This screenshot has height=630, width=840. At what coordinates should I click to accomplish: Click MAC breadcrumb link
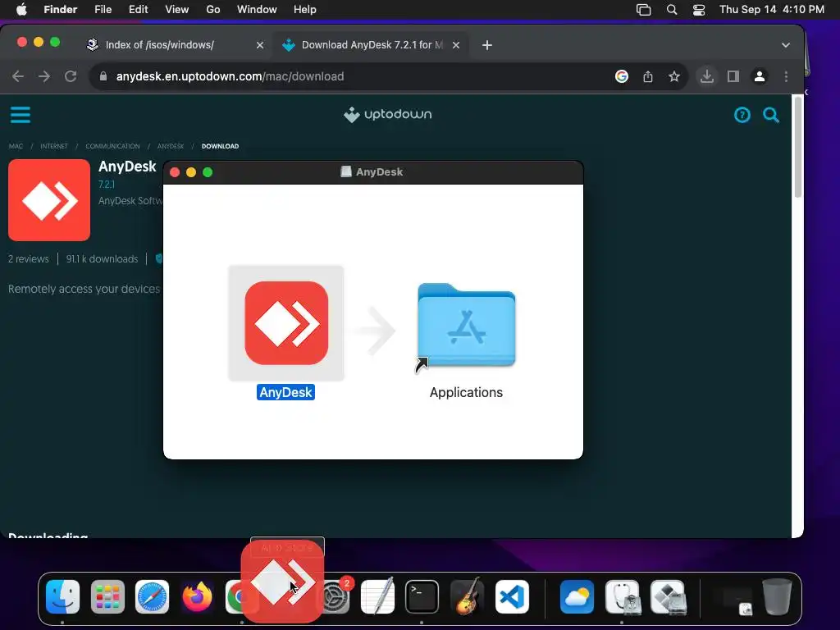[x=16, y=146]
